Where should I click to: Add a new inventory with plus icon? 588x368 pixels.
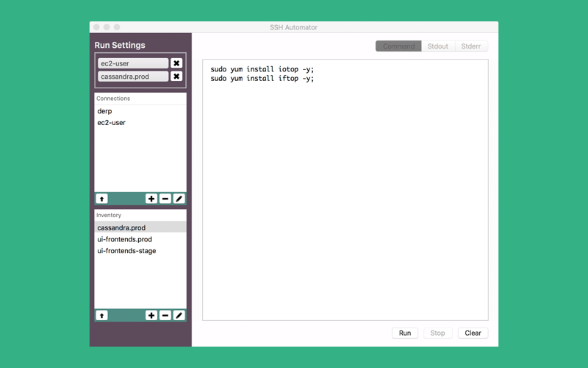(x=151, y=316)
